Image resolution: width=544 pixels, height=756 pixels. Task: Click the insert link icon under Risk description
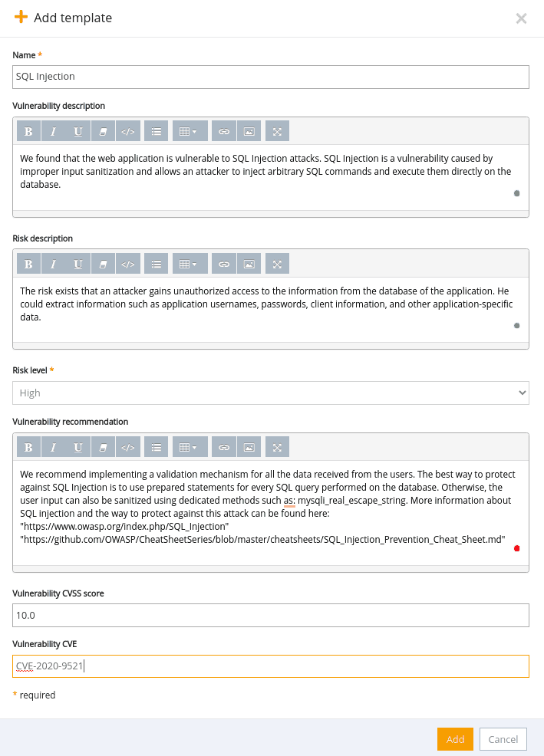(x=223, y=263)
